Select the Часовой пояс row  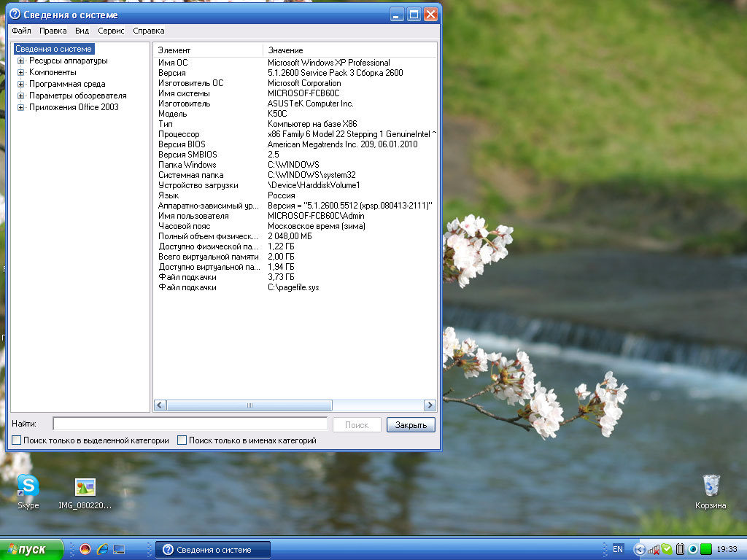tap(295, 226)
